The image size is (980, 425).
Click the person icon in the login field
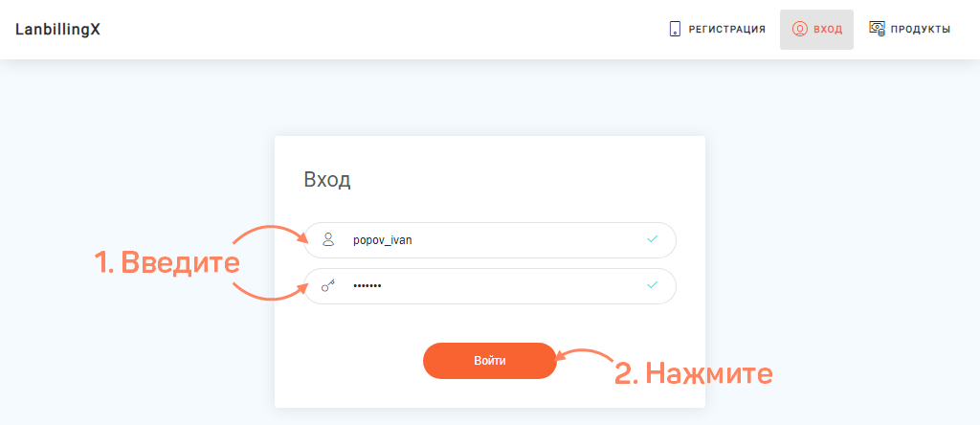[328, 239]
